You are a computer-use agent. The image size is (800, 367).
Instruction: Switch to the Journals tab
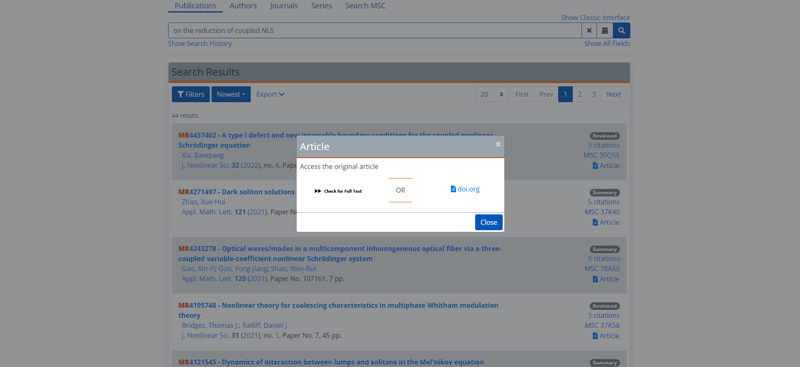pos(284,6)
